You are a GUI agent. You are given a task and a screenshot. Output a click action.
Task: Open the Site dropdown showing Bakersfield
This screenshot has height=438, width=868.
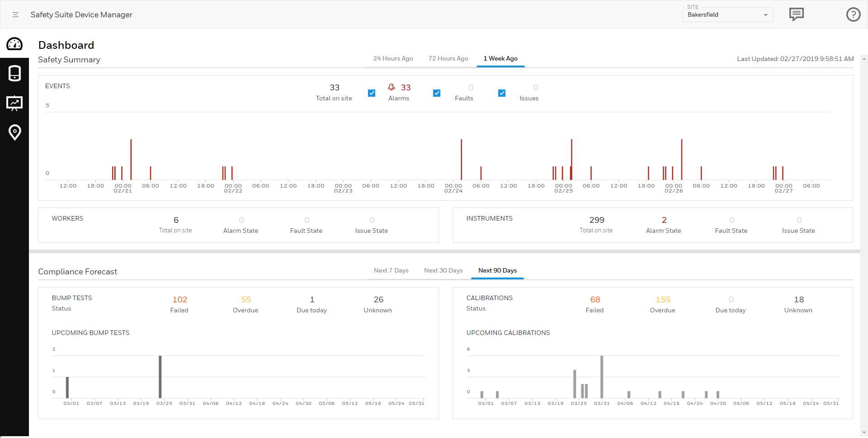(727, 15)
